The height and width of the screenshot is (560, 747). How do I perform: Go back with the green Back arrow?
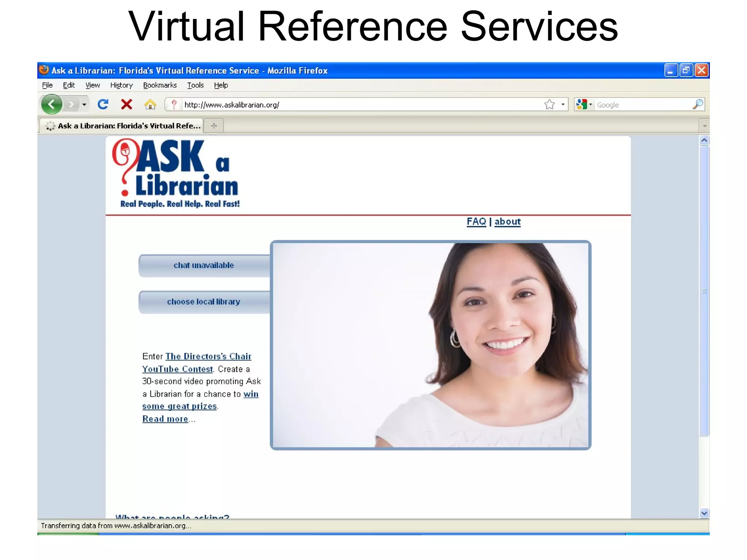tap(51, 105)
